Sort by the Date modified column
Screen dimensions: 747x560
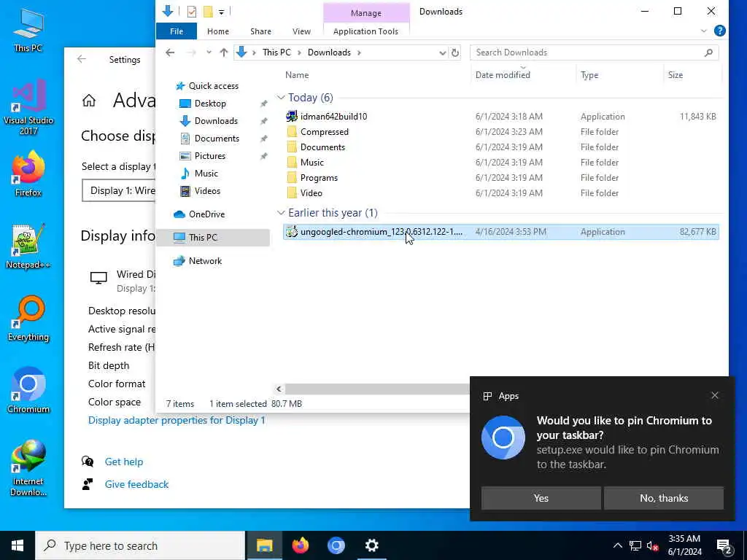522,75
